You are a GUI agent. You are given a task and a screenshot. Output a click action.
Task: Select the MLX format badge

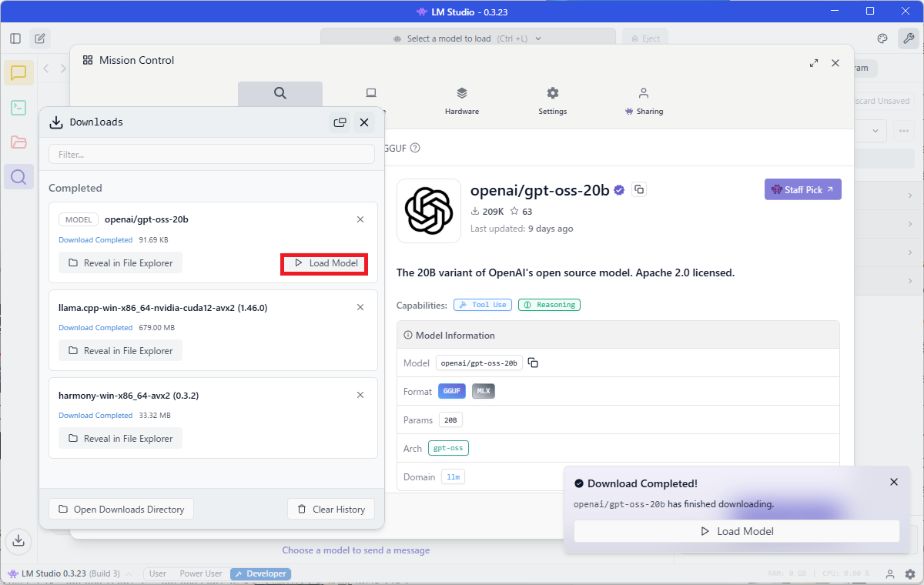coord(484,391)
